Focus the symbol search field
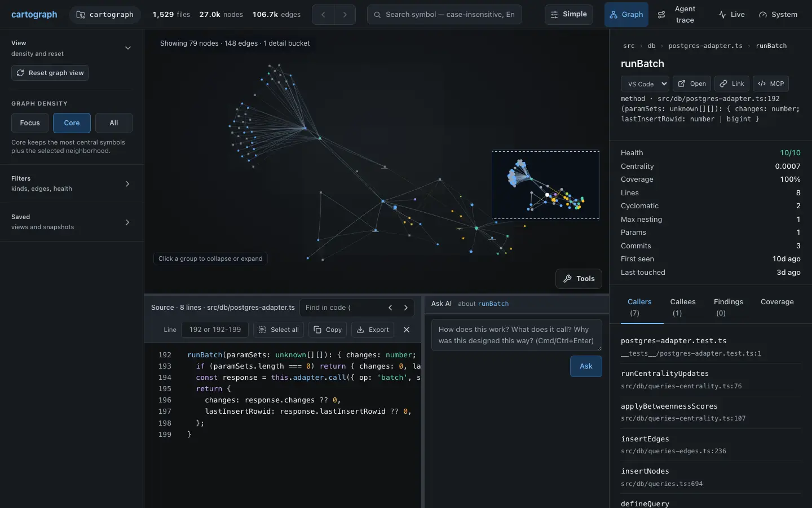Screen dimensions: 812x508 click(x=444, y=15)
